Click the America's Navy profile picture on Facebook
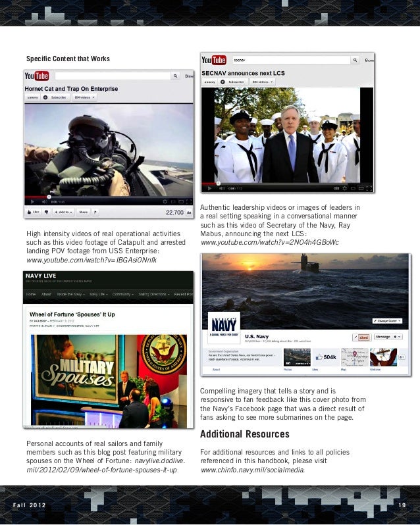 (224, 327)
